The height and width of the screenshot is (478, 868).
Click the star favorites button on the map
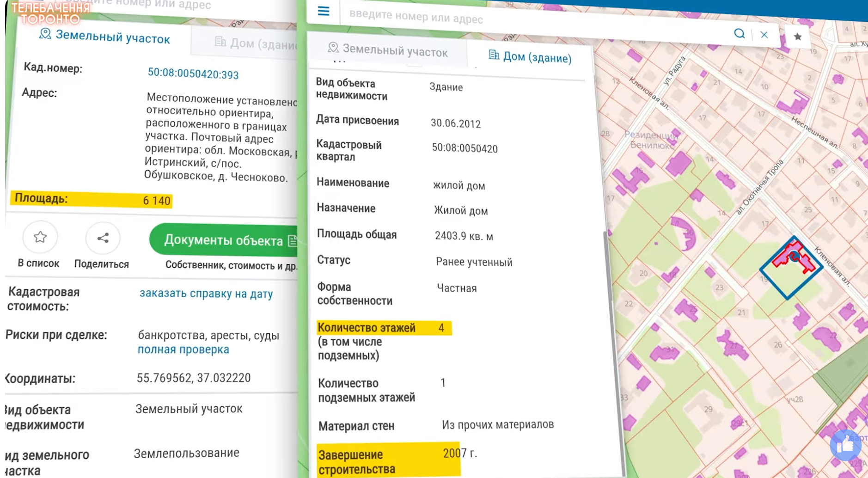[798, 37]
